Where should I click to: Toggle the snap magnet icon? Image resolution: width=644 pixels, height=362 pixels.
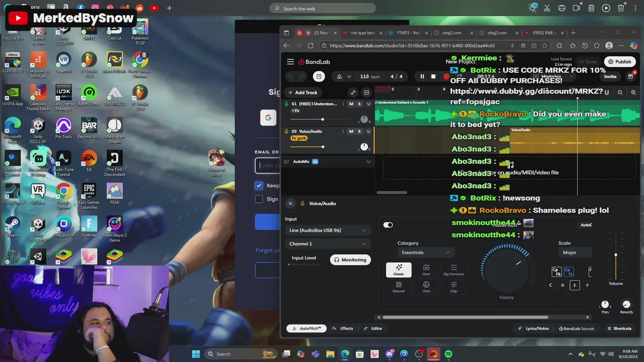pos(607,93)
